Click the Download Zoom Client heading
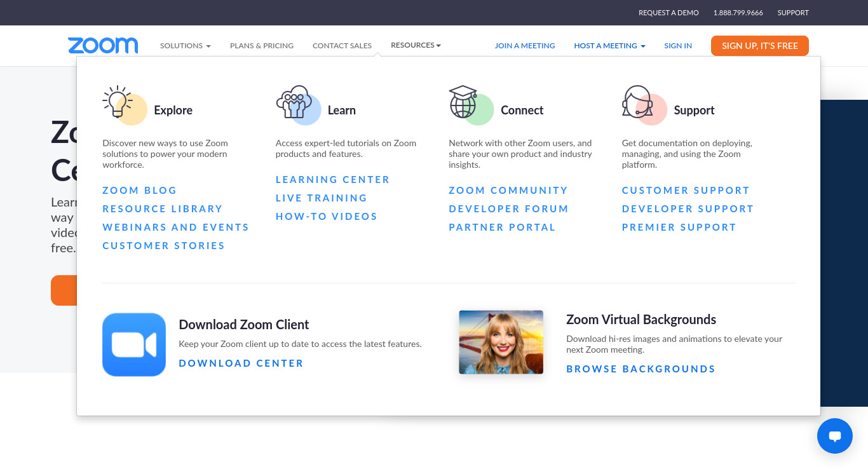 pos(244,325)
